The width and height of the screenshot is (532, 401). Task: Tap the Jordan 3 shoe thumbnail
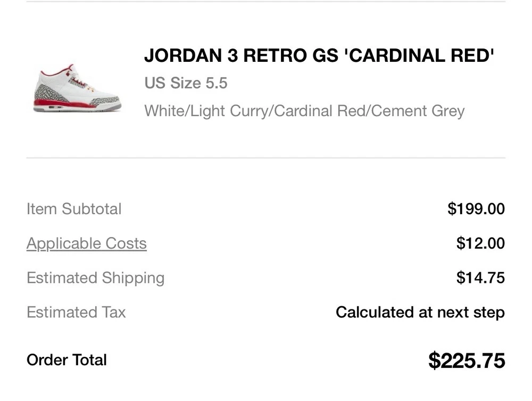(x=78, y=88)
